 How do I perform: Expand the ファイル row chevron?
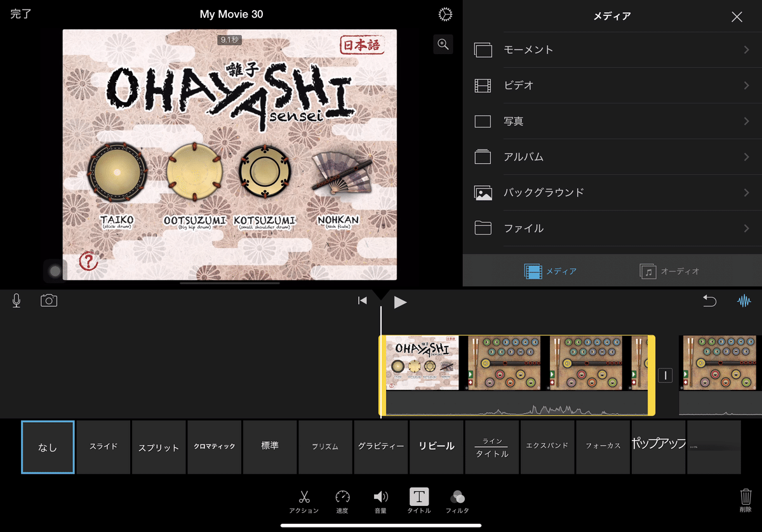[747, 228]
